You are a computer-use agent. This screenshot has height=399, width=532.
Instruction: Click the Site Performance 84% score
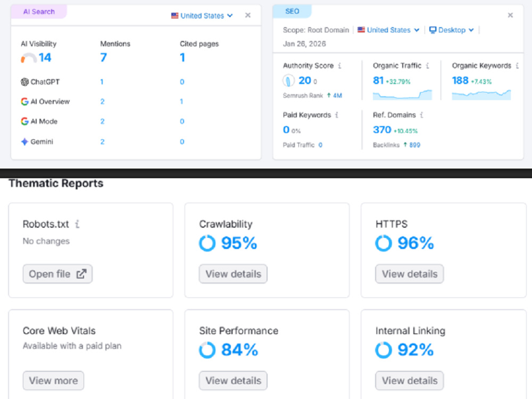point(239,350)
